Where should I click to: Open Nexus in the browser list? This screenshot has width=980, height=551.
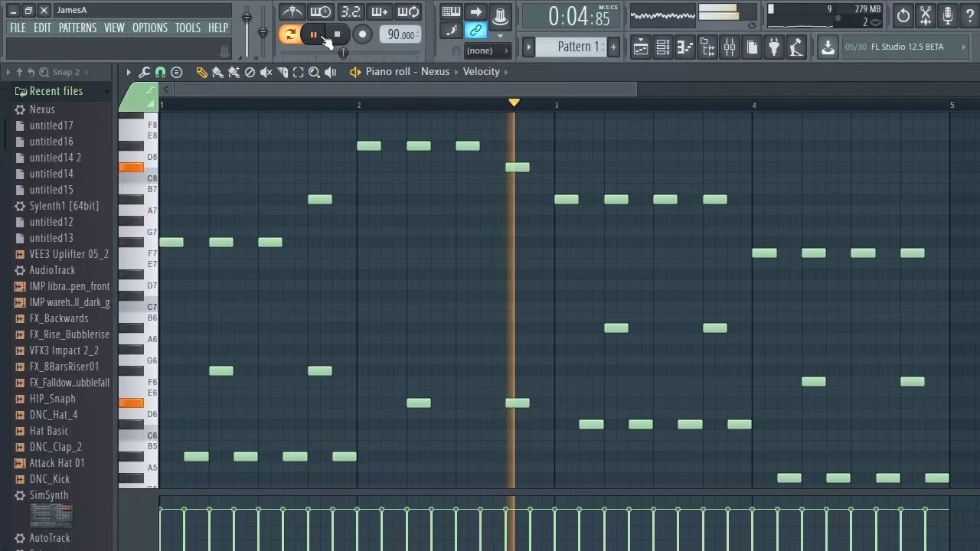[42, 109]
